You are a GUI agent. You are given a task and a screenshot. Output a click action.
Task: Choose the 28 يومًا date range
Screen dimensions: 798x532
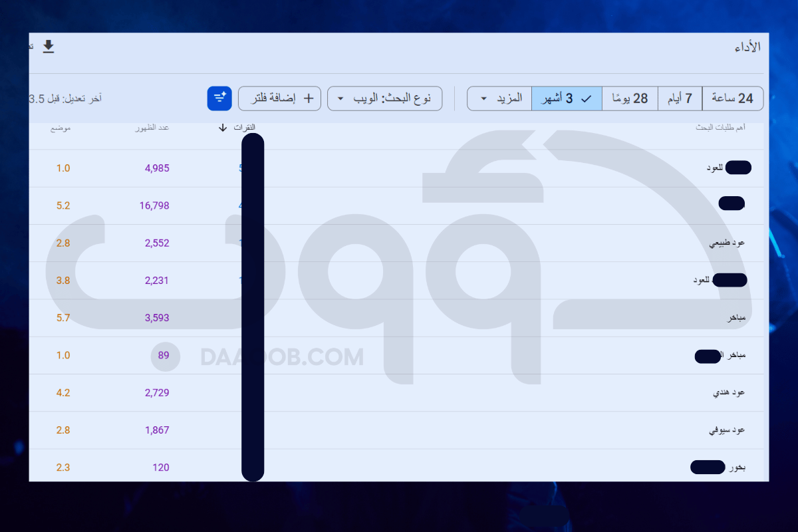coord(630,98)
